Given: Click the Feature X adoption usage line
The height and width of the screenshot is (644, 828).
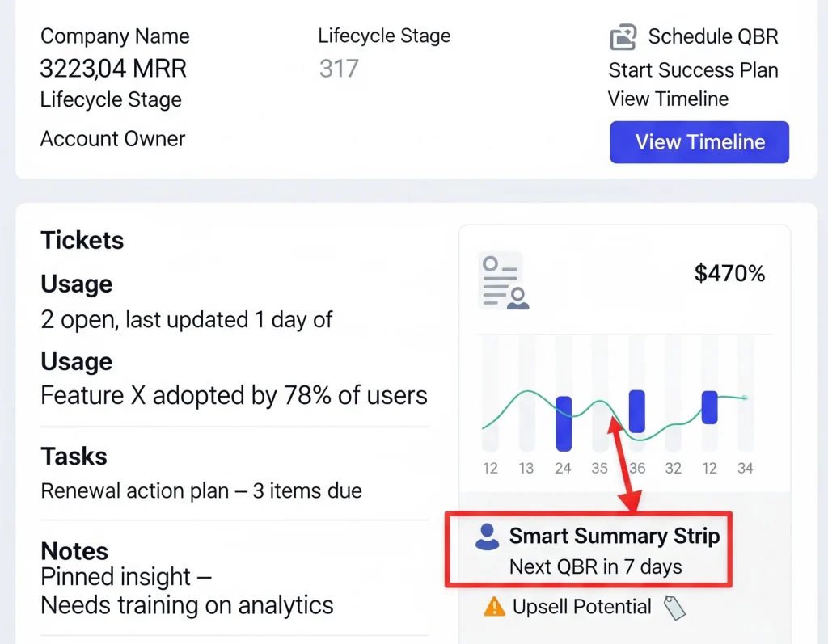Looking at the screenshot, I should (x=234, y=396).
